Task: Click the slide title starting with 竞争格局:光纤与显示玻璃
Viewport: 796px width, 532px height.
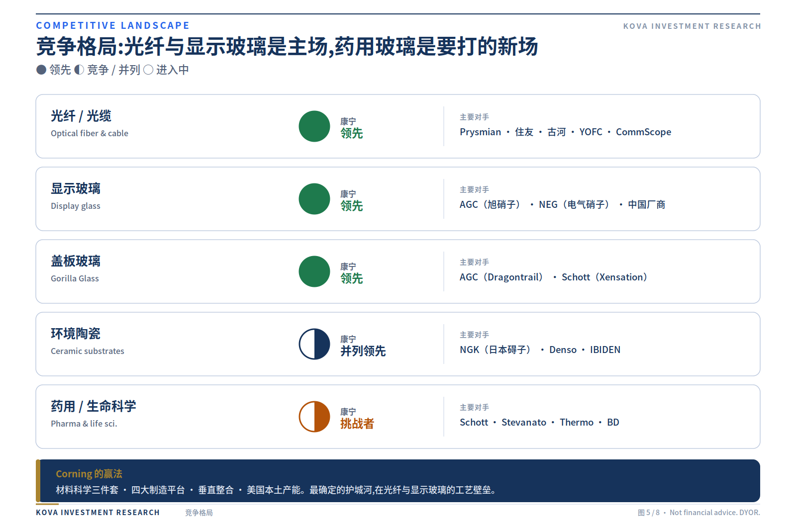Action: [x=287, y=47]
